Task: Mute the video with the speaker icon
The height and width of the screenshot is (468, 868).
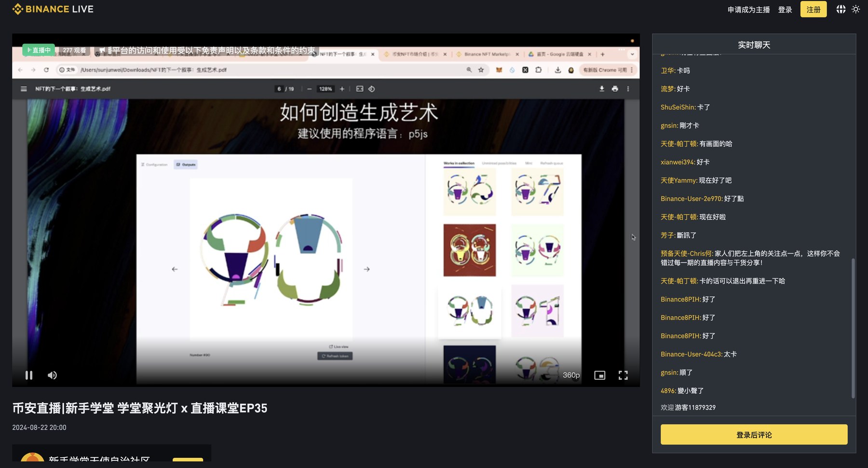Action: pos(52,375)
